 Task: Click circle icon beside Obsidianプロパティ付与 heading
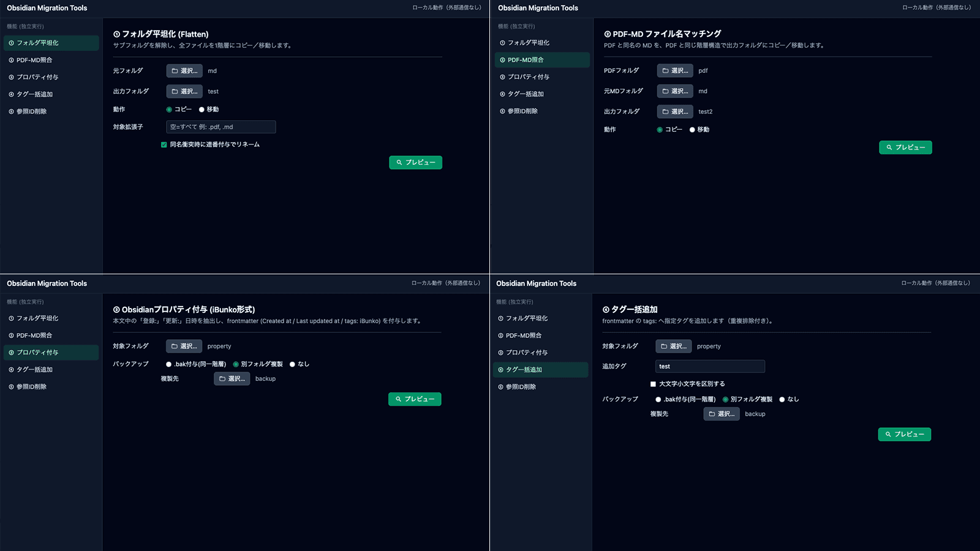tap(116, 310)
